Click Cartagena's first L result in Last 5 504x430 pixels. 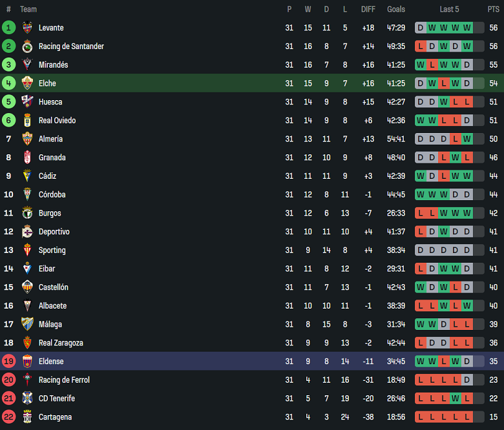(x=421, y=417)
